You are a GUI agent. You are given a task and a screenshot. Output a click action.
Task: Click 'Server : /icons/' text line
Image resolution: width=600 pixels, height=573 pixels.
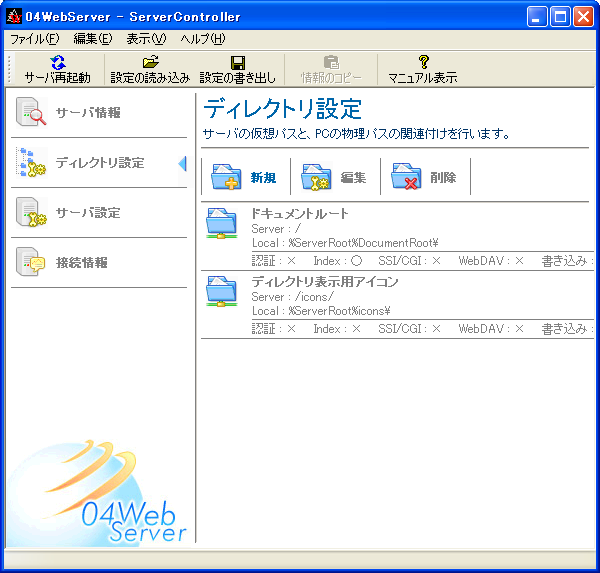tap(293, 297)
